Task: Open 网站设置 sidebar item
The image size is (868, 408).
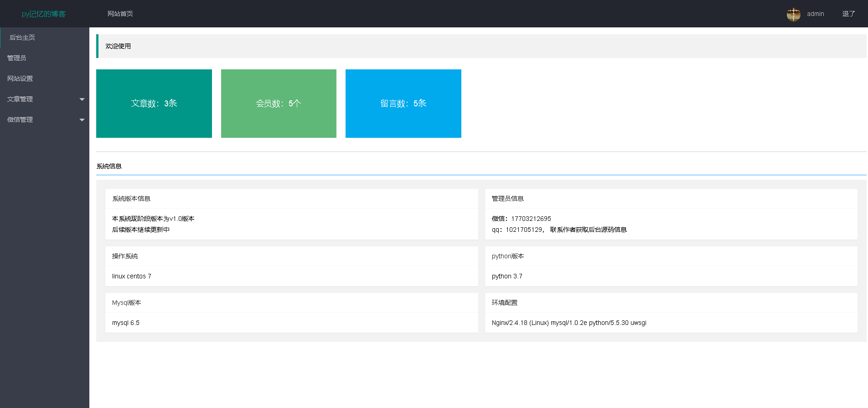Action: 45,78
